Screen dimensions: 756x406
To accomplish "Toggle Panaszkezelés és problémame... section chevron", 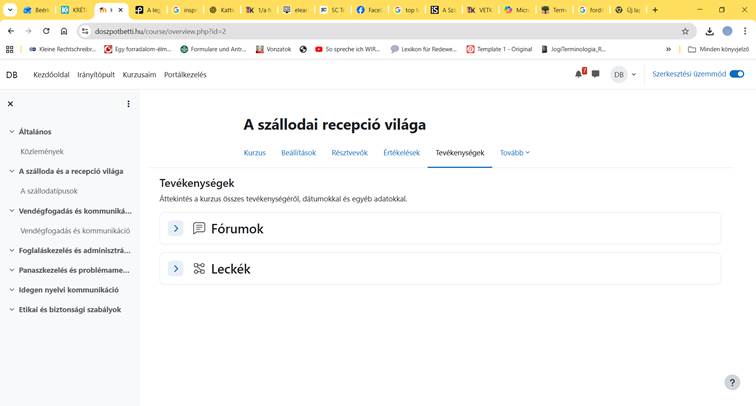I will click(12, 270).
